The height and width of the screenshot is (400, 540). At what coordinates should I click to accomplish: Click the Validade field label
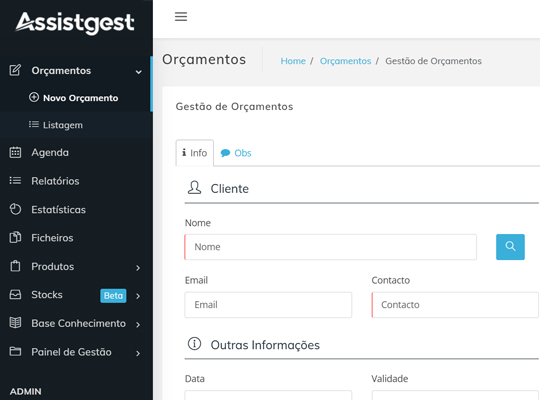(x=390, y=379)
